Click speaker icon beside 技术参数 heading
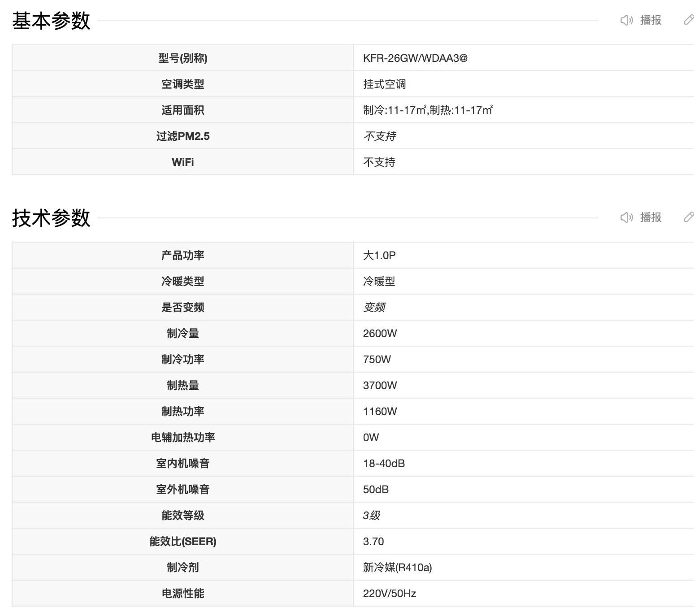The width and height of the screenshot is (694, 616). click(626, 217)
